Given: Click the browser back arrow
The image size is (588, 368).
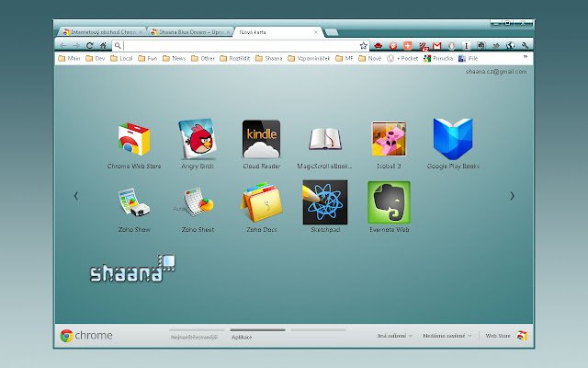Looking at the screenshot, I should point(63,46).
